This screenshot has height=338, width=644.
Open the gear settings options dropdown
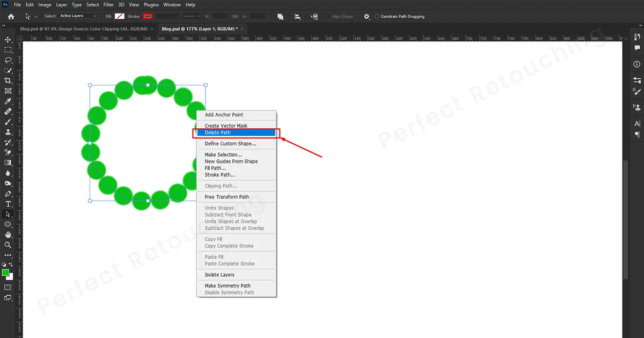click(367, 17)
